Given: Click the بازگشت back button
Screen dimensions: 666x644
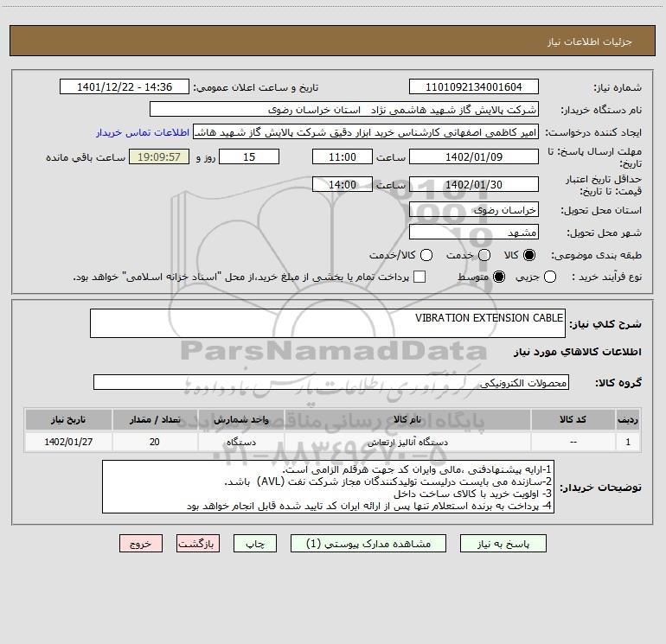Looking at the screenshot, I should pos(198,544).
